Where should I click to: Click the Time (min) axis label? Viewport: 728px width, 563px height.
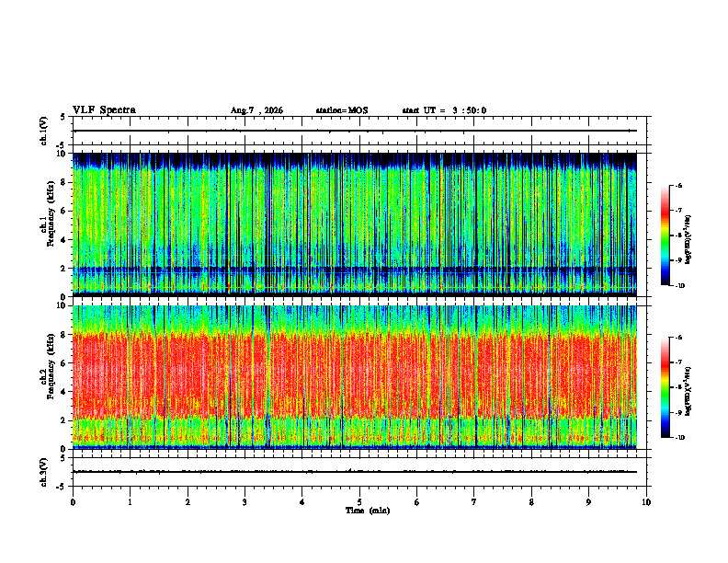click(368, 511)
